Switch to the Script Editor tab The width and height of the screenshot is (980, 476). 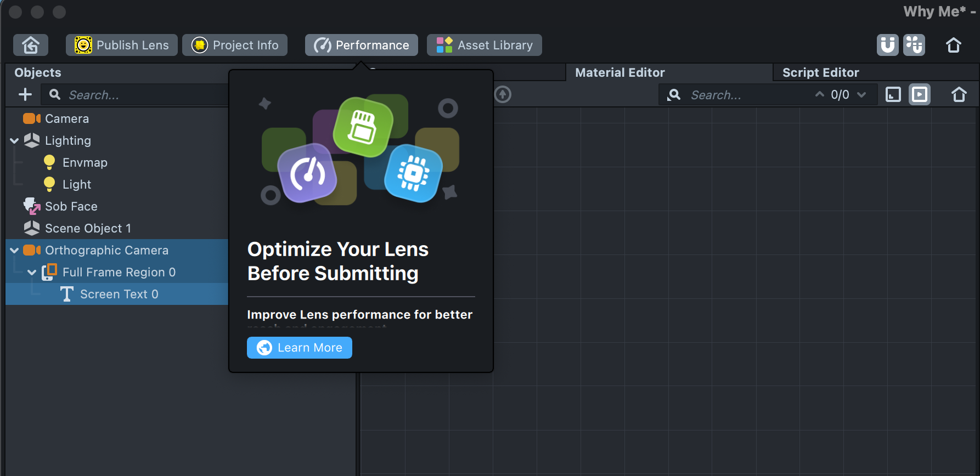820,72
